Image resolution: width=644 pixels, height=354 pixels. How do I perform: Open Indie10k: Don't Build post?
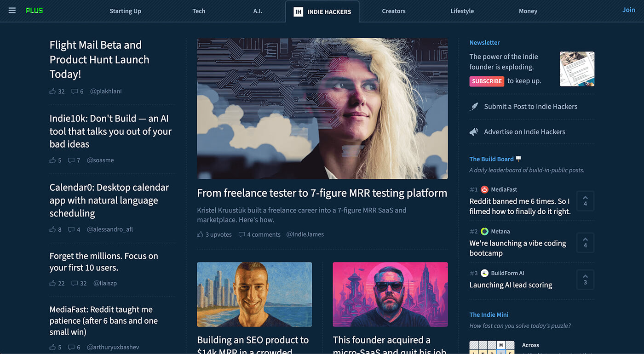(110, 131)
